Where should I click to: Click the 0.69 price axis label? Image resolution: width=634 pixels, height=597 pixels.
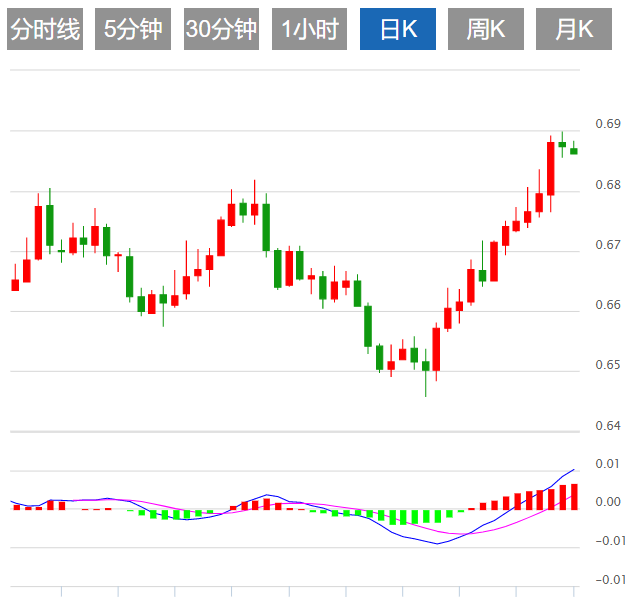608,124
